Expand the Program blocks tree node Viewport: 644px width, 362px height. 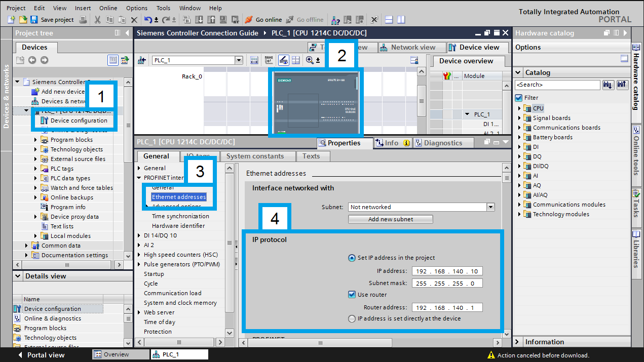(36, 140)
